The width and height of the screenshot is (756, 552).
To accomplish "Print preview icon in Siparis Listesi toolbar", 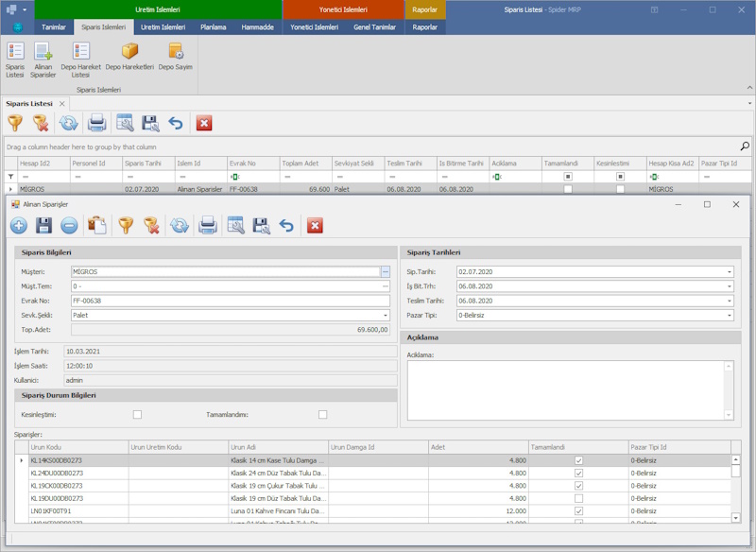I will click(x=125, y=123).
